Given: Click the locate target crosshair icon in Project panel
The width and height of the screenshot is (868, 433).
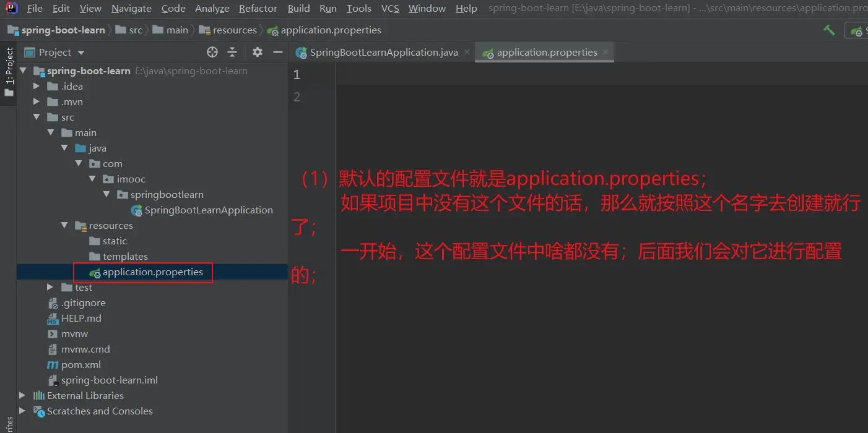Looking at the screenshot, I should point(212,52).
